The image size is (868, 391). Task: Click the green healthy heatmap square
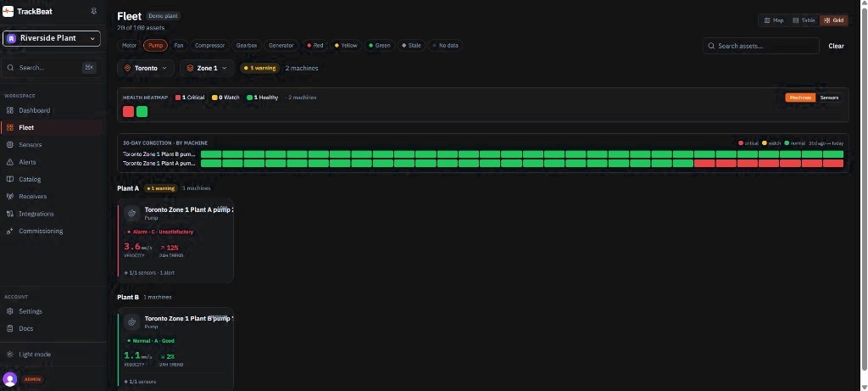pos(142,111)
